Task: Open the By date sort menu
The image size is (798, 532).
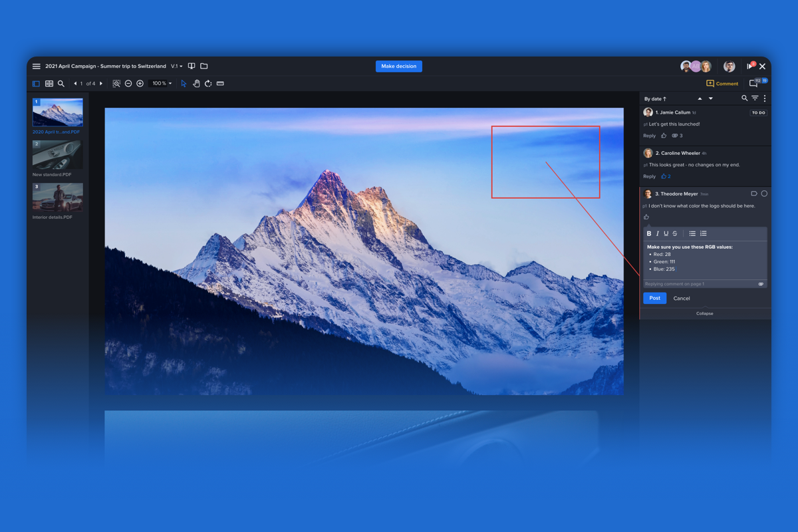Action: [655, 98]
